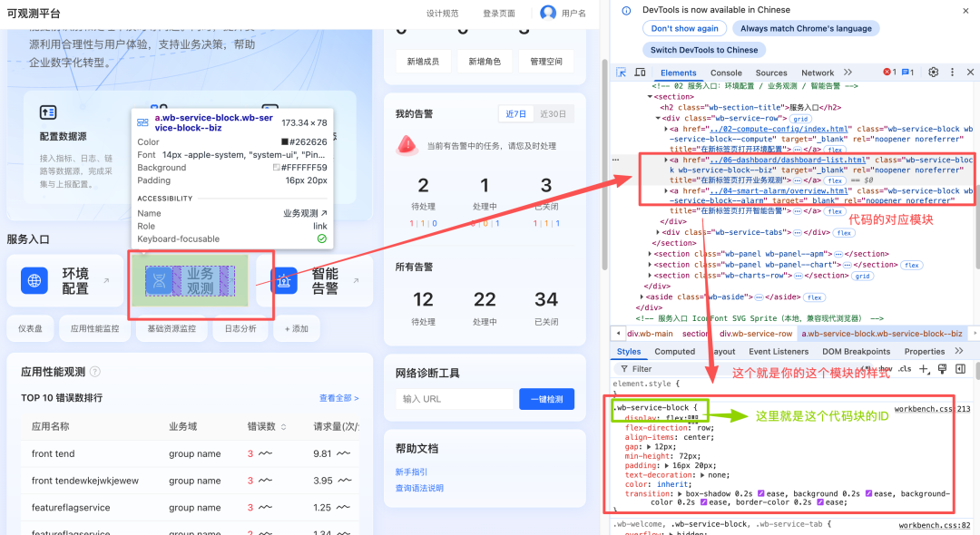Click the New Style Rule plus icon
This screenshot has height=535, width=980.
click(924, 369)
